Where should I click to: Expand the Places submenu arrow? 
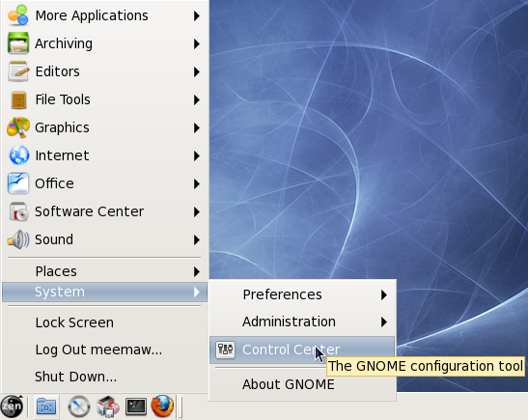pyautogui.click(x=197, y=271)
